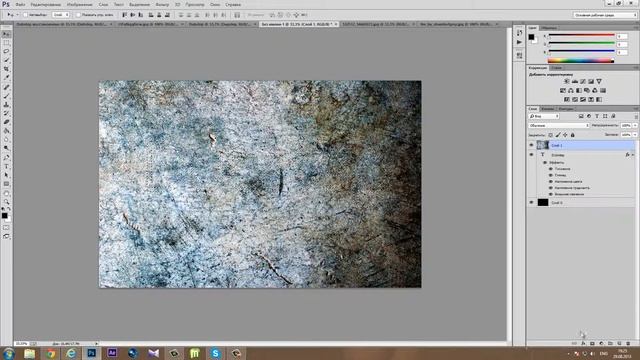Enable the Автовыбор checkbox
Screen dimensions: 640x360
point(25,15)
